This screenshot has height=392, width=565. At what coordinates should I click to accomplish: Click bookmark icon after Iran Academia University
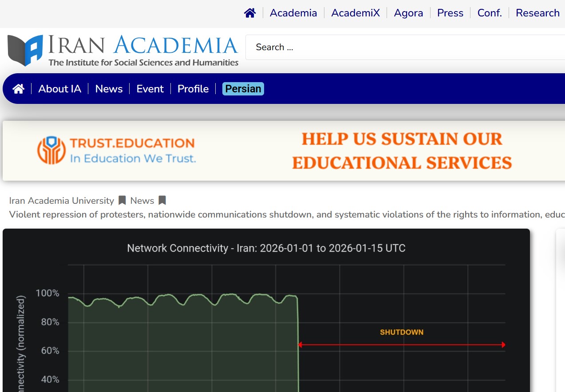coord(122,201)
